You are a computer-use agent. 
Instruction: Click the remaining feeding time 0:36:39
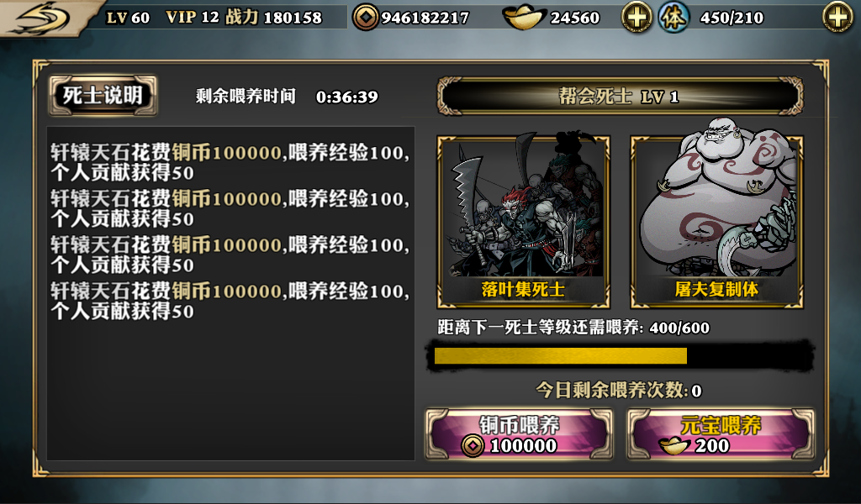click(x=346, y=97)
